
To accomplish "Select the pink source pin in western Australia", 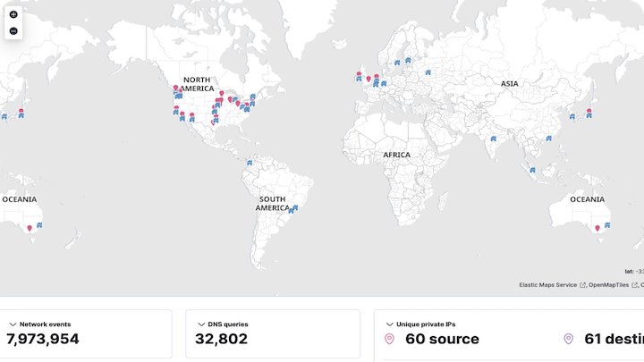I will (30, 228).
